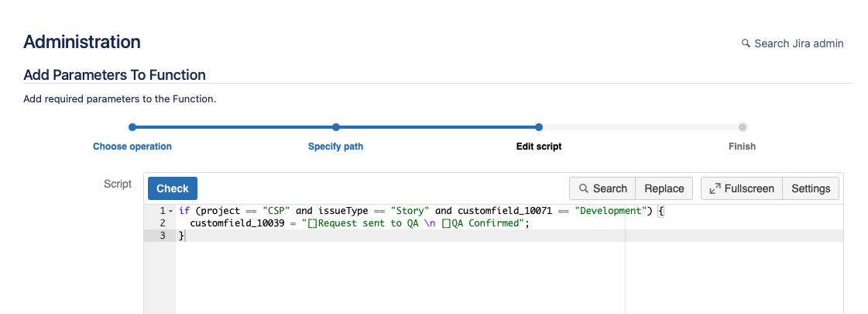868x314 pixels.
Task: Return to the Specify path step
Action: [335, 147]
